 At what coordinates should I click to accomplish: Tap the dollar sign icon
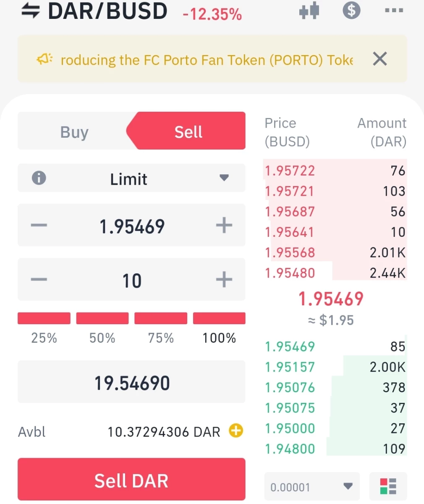click(352, 10)
